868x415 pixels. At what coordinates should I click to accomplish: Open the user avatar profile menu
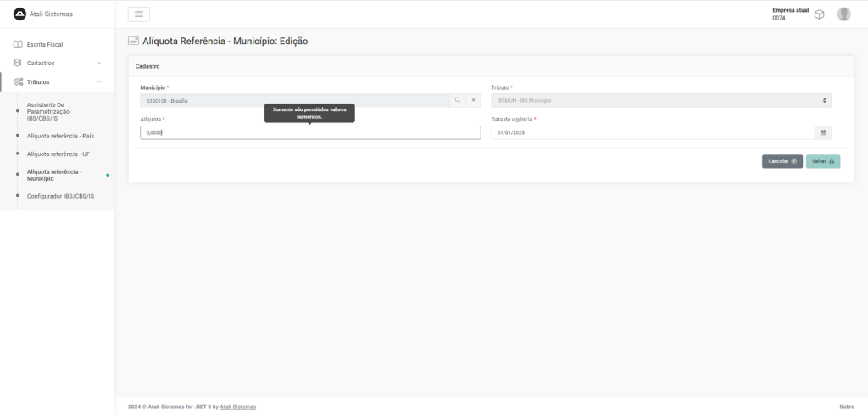click(843, 14)
